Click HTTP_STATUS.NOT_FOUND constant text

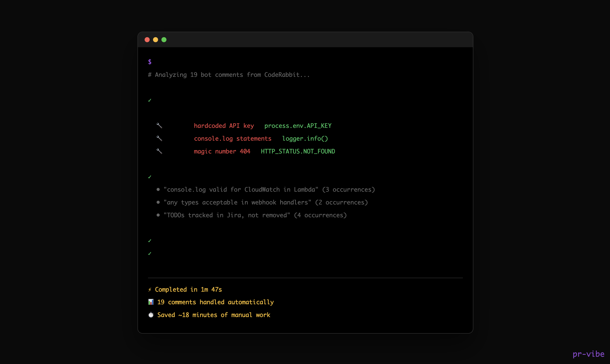tap(297, 151)
